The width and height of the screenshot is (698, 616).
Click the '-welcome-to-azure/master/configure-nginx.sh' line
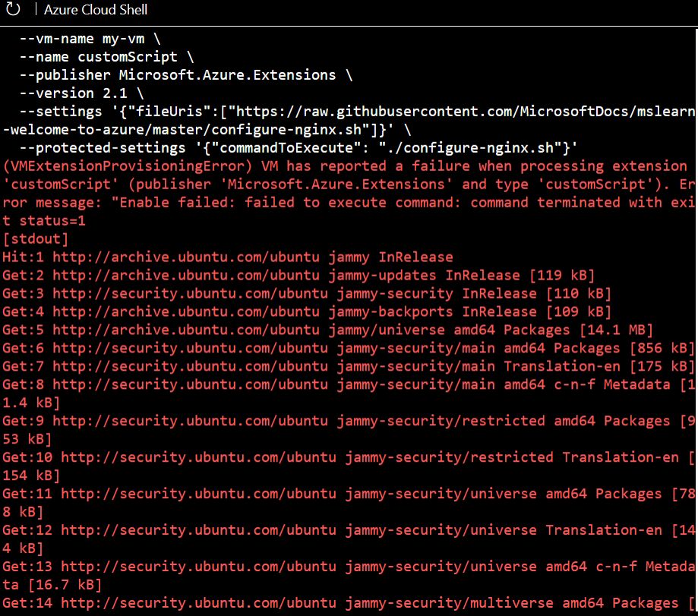(207, 130)
